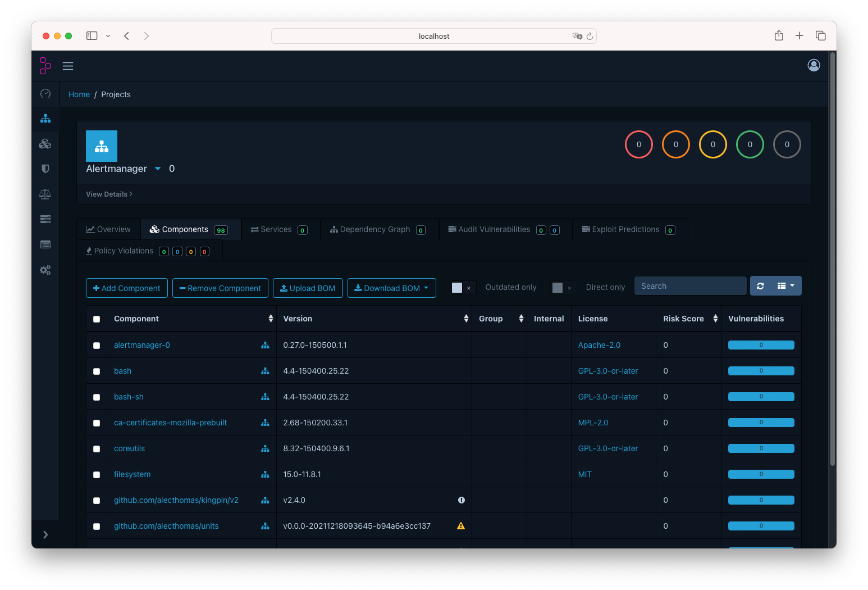Open the Dependency-Track logo home
Viewport: 868px width, 590px height.
[x=45, y=66]
